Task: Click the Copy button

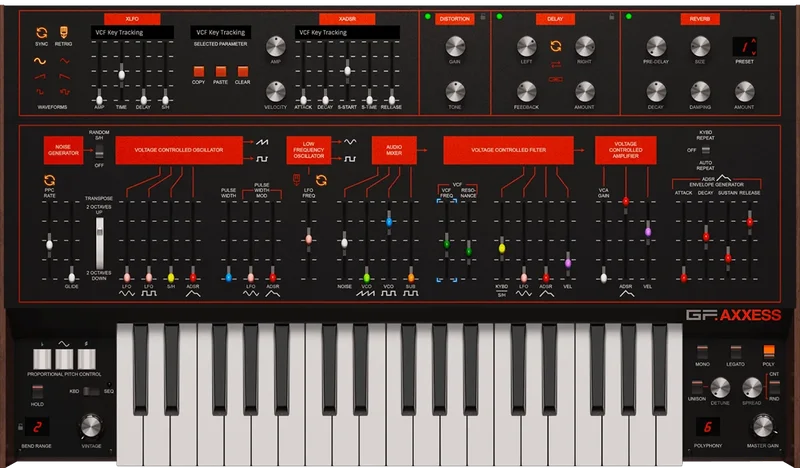Action: 198,71
